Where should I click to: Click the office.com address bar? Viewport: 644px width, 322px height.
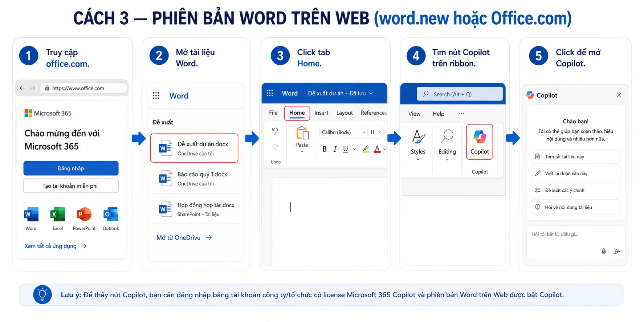[83, 88]
